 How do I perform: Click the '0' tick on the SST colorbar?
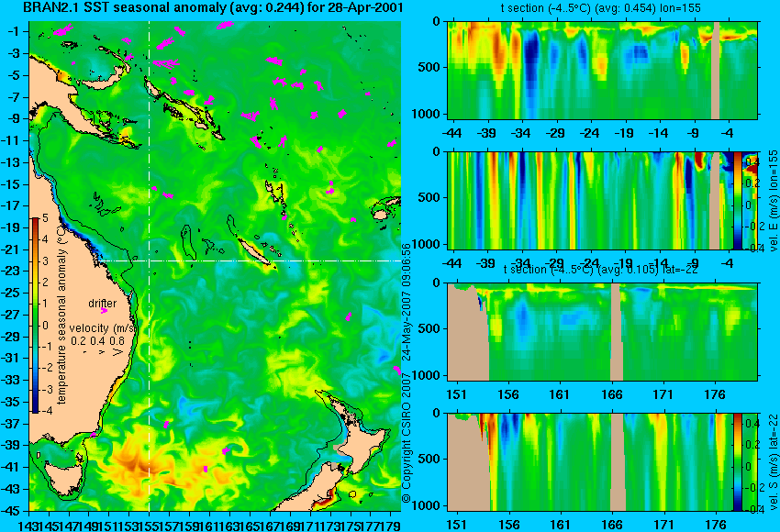pyautogui.click(x=45, y=326)
